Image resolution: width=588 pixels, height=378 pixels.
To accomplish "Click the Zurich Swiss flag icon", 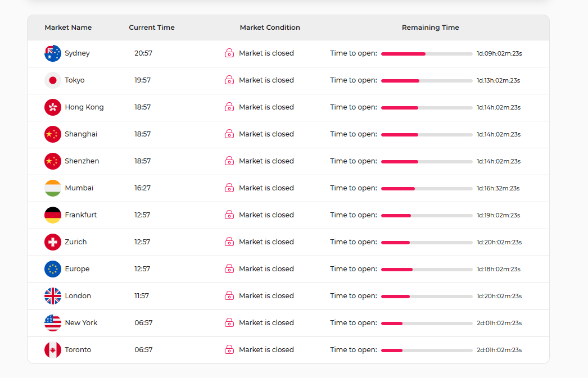I will point(53,242).
